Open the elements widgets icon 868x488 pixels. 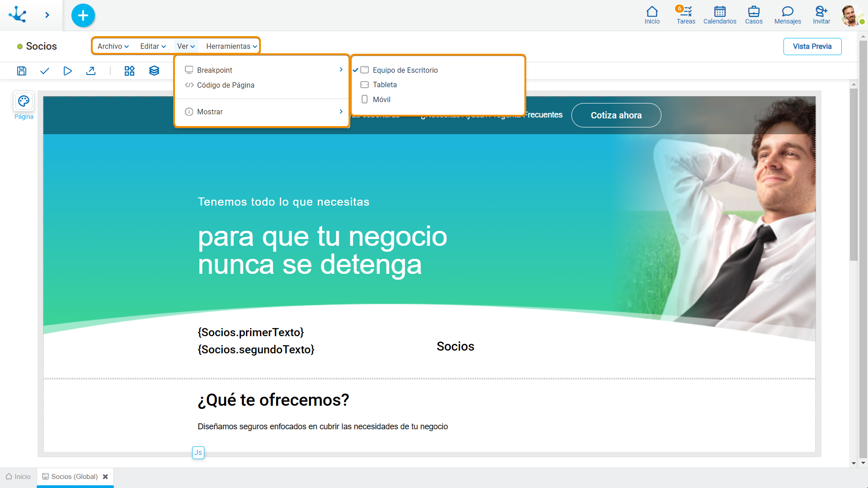click(129, 71)
